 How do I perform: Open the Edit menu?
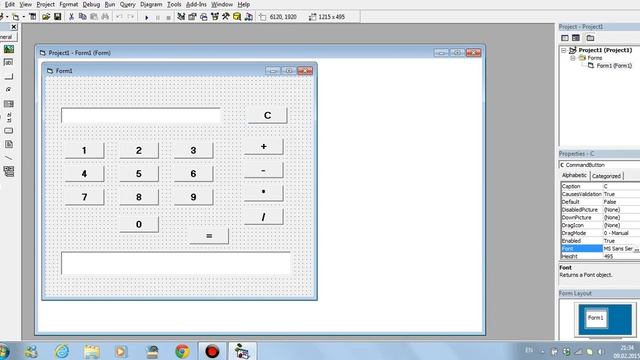pyautogui.click(x=9, y=4)
